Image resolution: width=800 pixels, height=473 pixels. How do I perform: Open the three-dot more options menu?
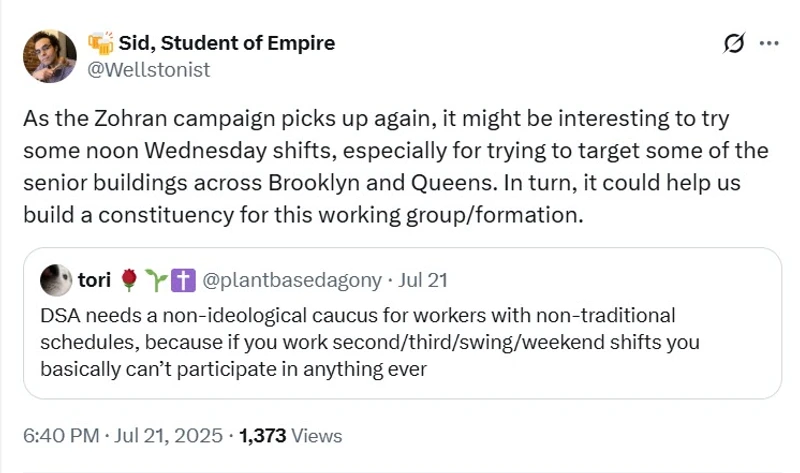tap(769, 43)
